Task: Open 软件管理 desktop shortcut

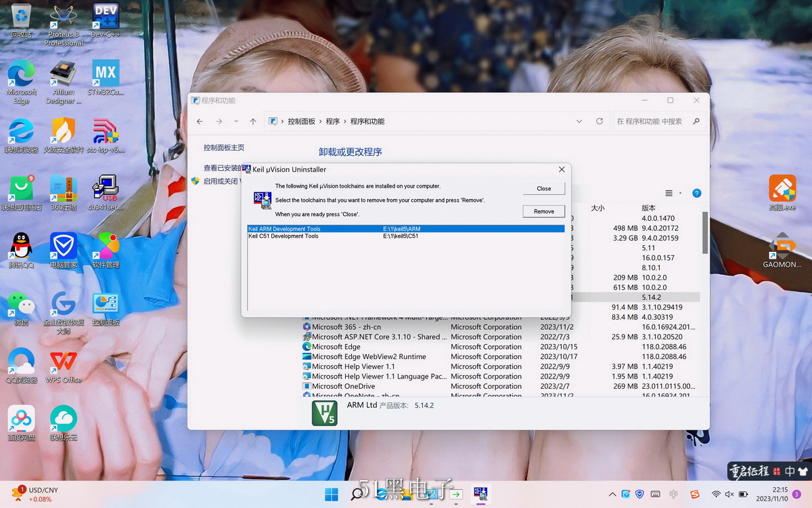Action: pyautogui.click(x=106, y=251)
